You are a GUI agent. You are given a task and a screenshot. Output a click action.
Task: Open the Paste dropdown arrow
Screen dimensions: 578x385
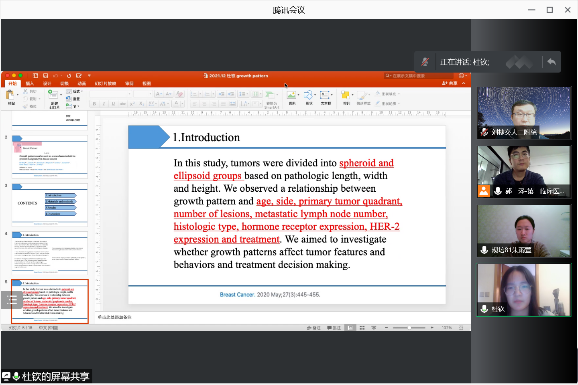click(x=17, y=95)
